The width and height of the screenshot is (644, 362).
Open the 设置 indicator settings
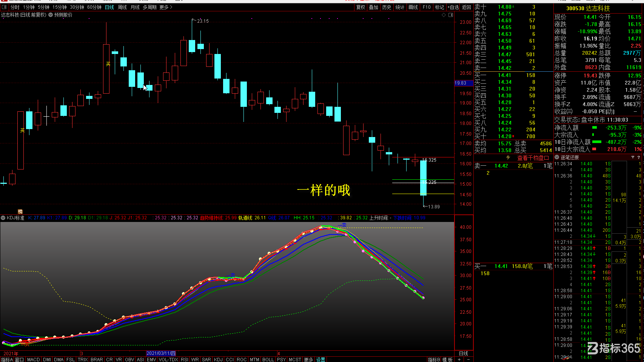[321, 359]
